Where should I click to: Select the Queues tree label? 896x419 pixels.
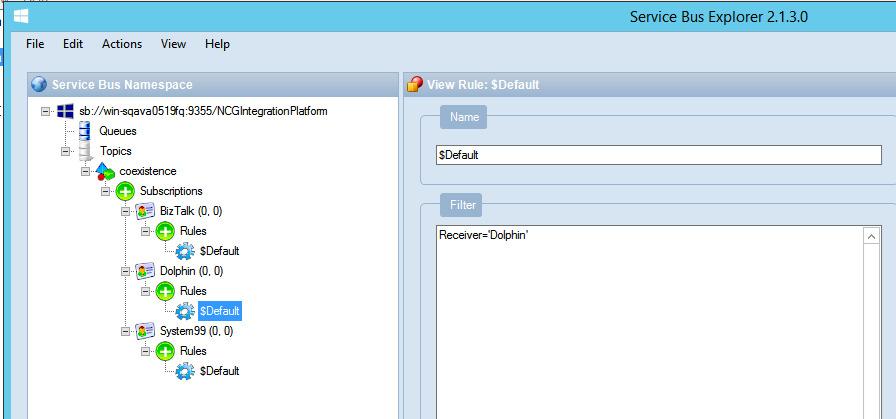coord(118,131)
